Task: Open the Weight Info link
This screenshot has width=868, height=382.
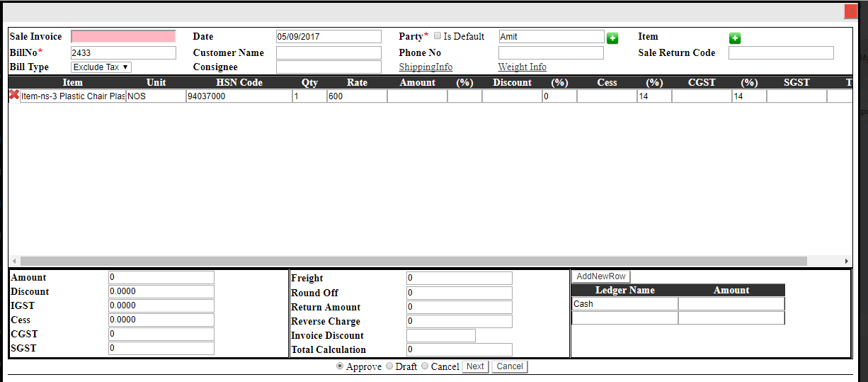Action: [522, 67]
